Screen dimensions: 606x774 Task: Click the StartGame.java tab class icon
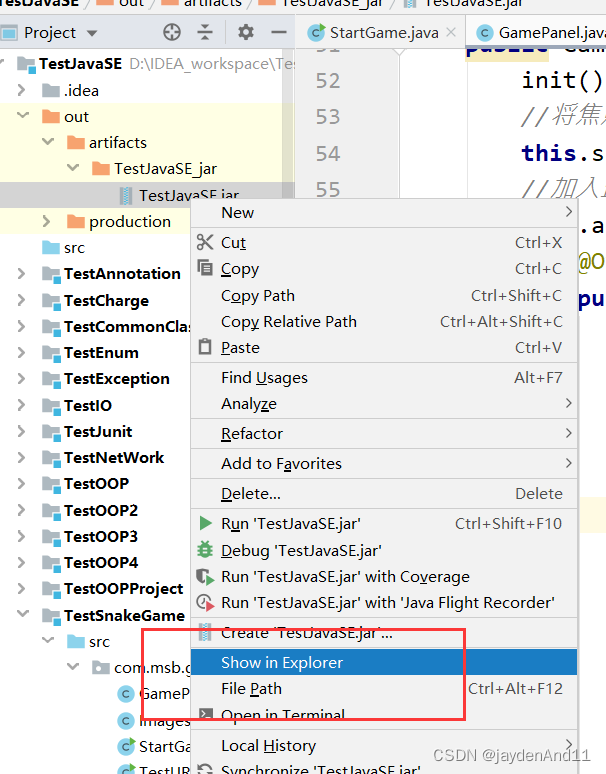coord(316,33)
